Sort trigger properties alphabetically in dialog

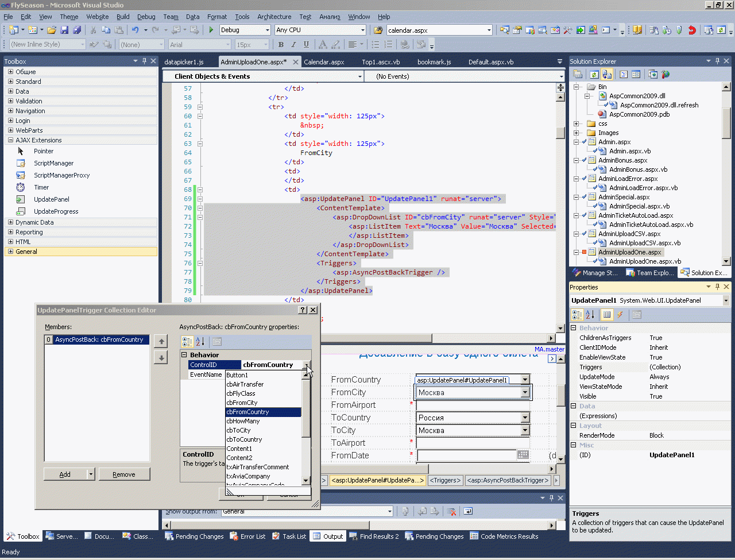pyautogui.click(x=200, y=342)
